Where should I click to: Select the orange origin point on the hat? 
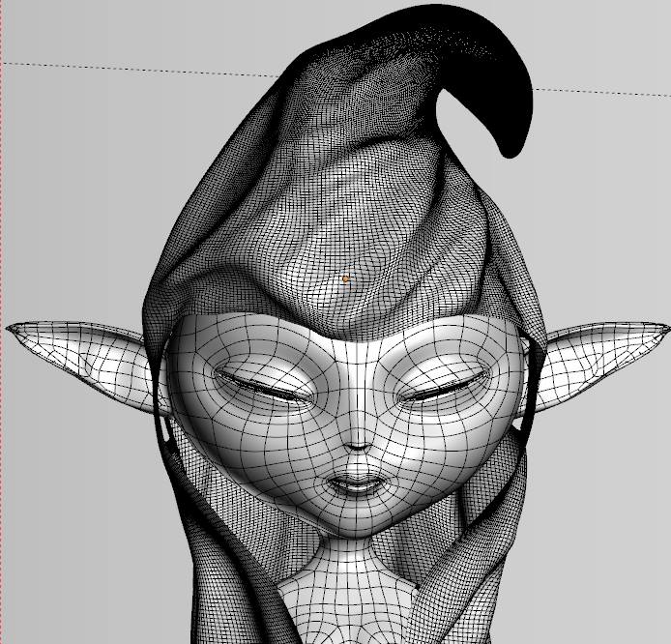[346, 279]
